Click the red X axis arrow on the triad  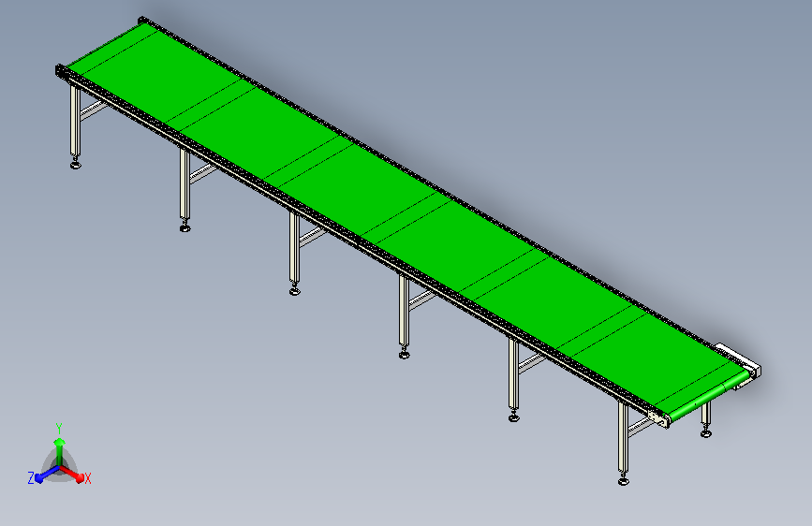pos(72,474)
